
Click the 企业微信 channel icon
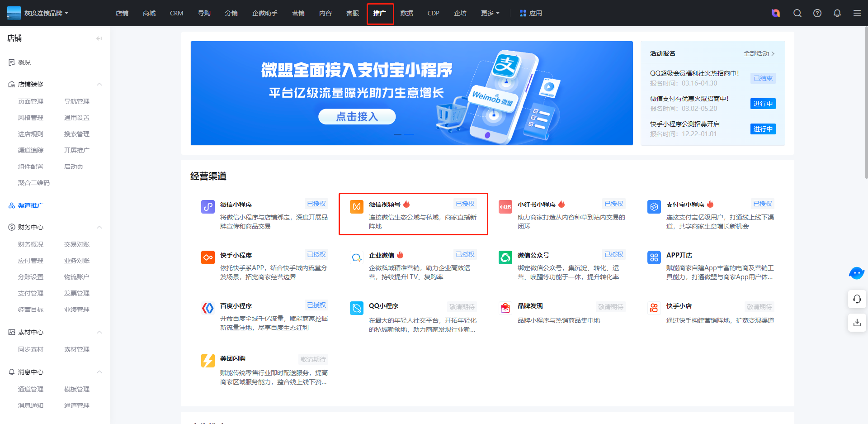point(357,257)
